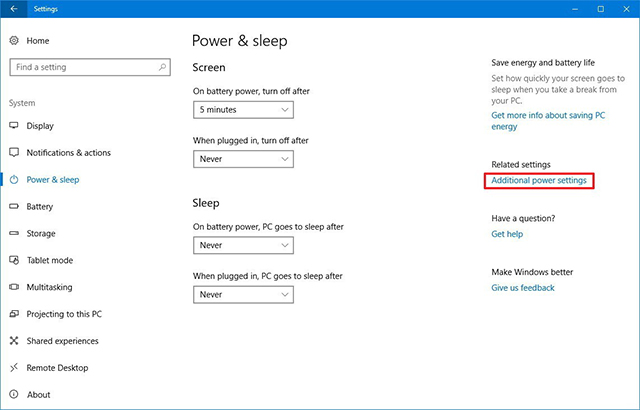640x410 pixels.
Task: Go to Tablet mode settings
Action: click(50, 260)
